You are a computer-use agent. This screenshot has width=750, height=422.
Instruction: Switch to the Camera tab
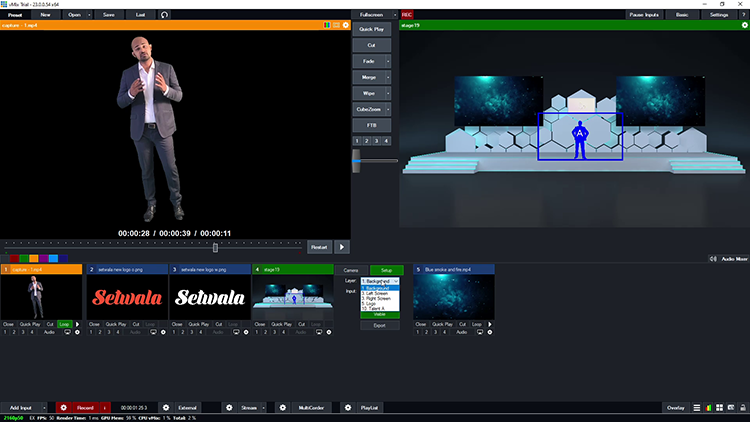(351, 270)
